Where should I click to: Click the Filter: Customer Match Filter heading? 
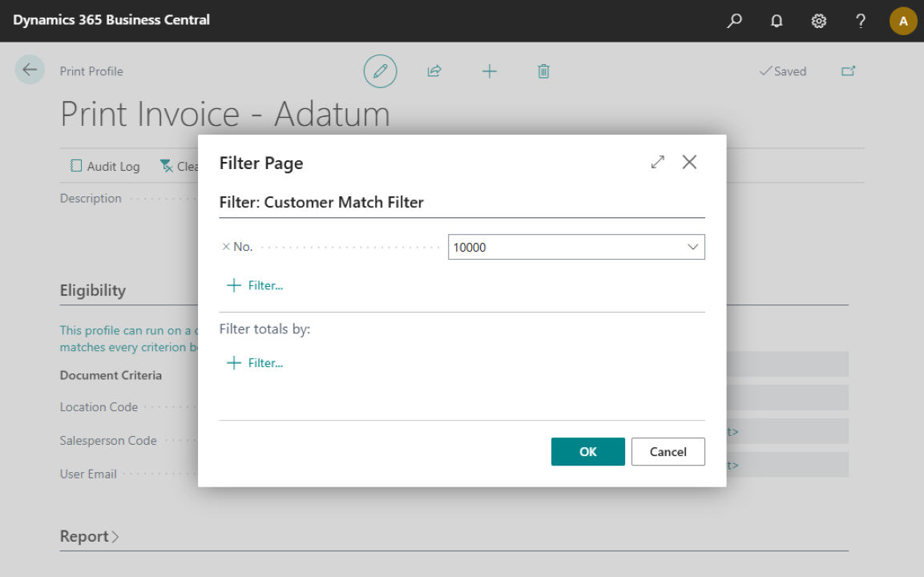pos(321,202)
